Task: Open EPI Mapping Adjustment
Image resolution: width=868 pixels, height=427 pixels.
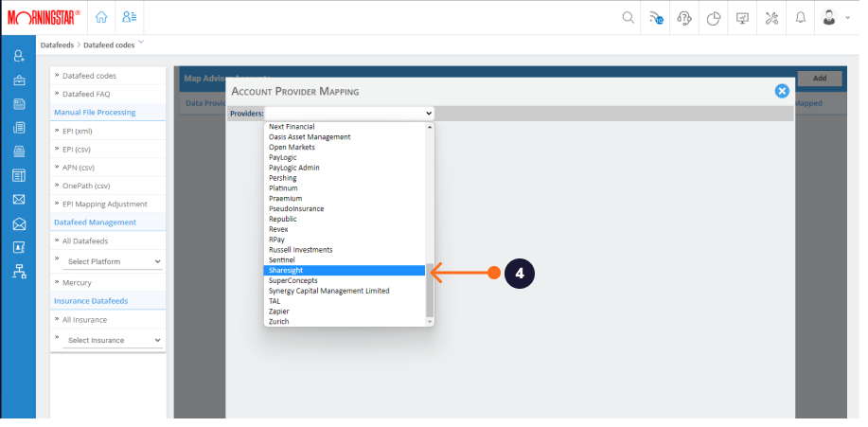Action: (105, 204)
